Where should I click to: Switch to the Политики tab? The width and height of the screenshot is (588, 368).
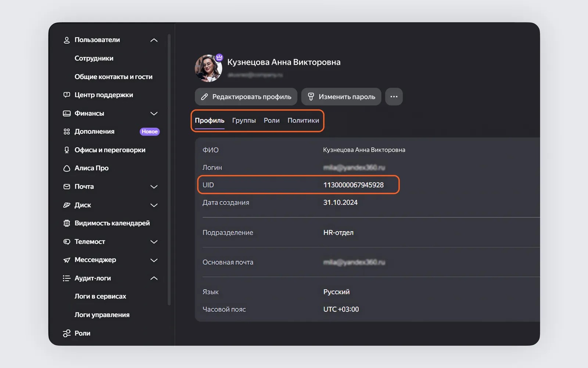click(303, 121)
